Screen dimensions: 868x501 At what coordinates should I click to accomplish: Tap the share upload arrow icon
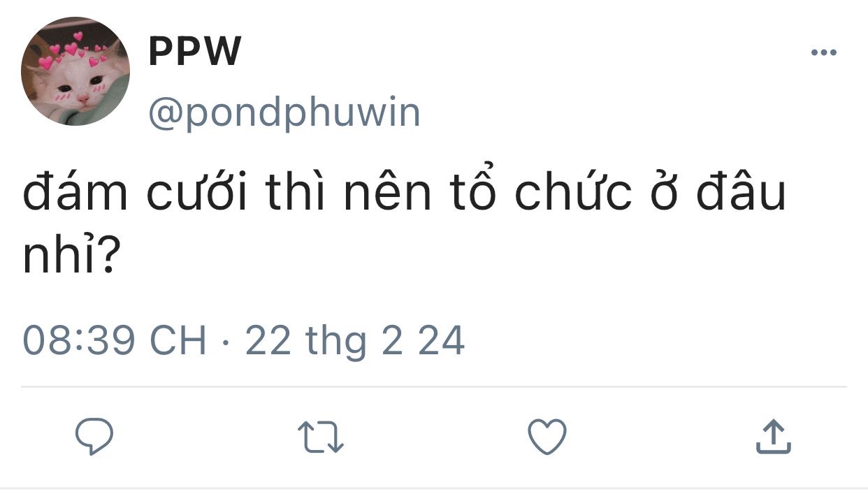(x=774, y=437)
